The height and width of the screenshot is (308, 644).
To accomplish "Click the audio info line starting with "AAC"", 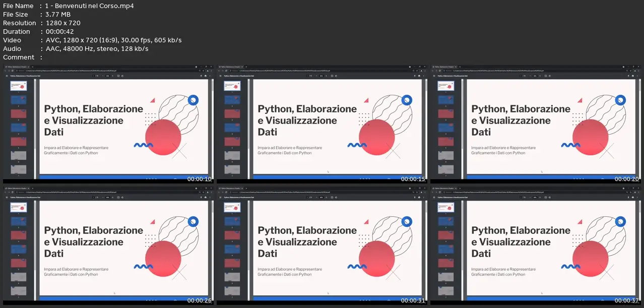I will click(x=96, y=48).
